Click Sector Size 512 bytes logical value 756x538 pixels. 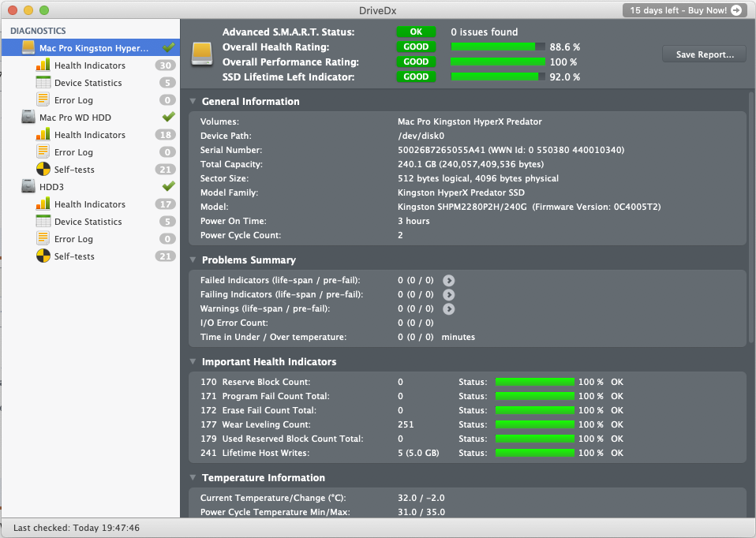[477, 178]
